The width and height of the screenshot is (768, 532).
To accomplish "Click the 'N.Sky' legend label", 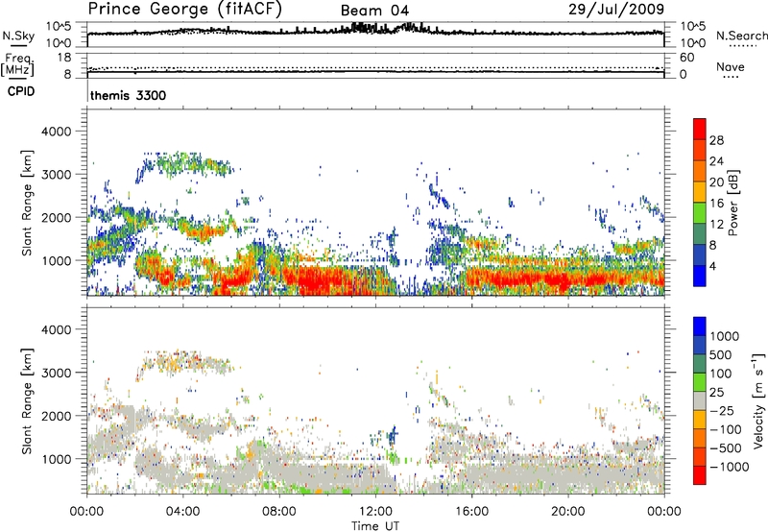I will pos(18,36).
